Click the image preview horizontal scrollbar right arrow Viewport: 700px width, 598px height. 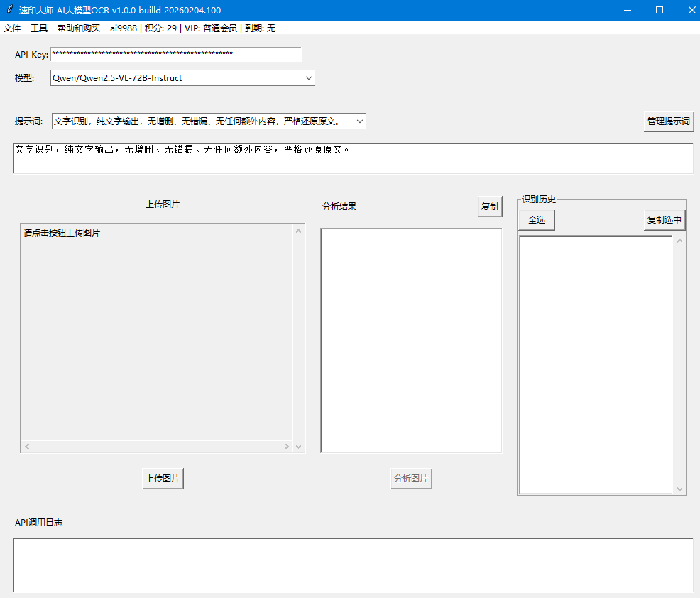287,447
